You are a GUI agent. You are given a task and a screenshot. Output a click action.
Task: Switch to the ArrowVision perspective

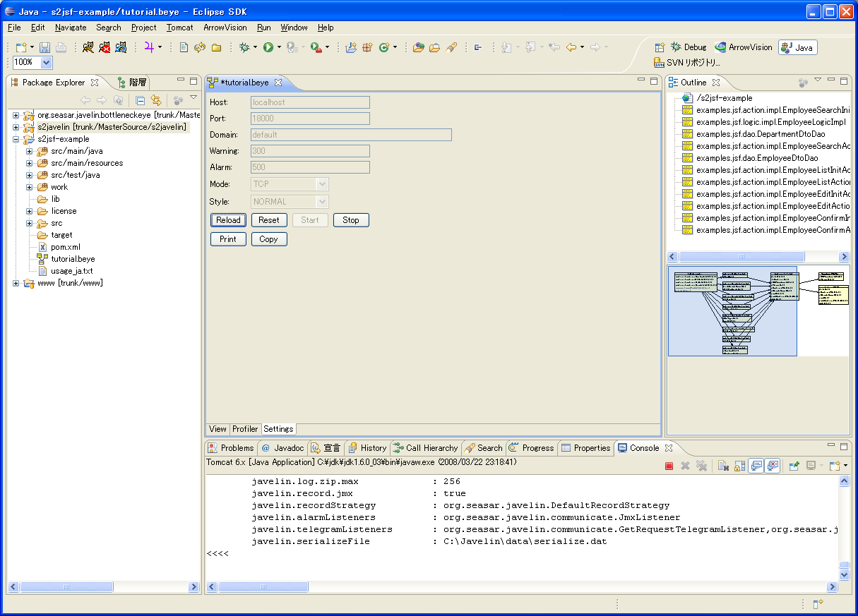(744, 47)
